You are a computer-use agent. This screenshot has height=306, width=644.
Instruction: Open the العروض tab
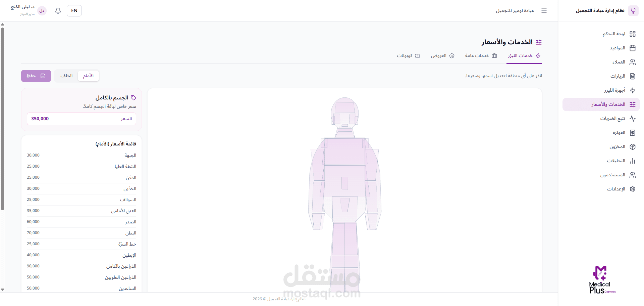point(442,56)
